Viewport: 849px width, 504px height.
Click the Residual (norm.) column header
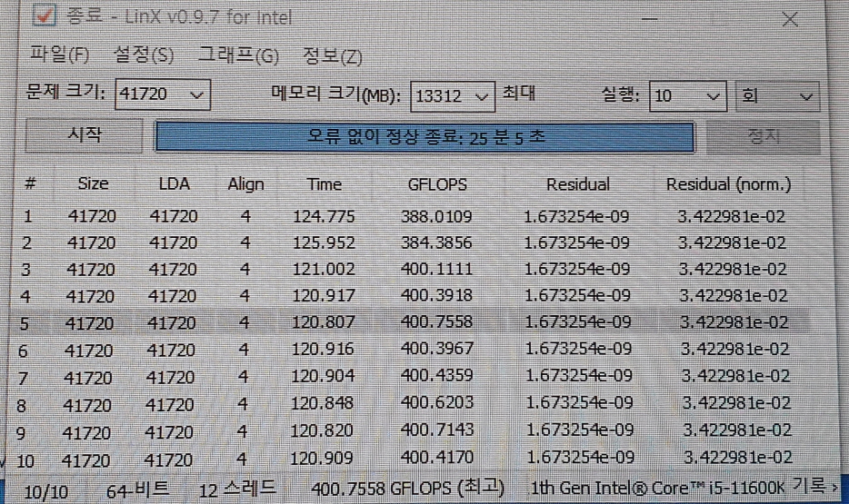point(728,184)
